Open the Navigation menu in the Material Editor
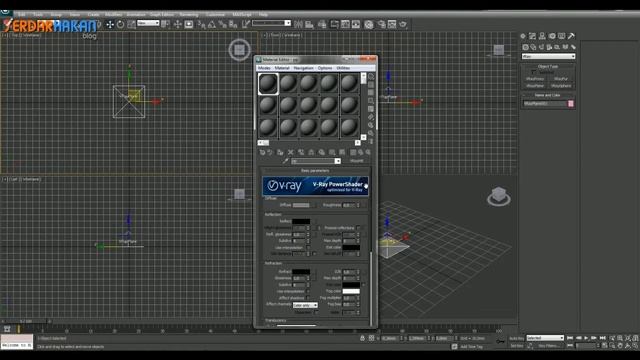This screenshot has width=640, height=360. coord(303,68)
